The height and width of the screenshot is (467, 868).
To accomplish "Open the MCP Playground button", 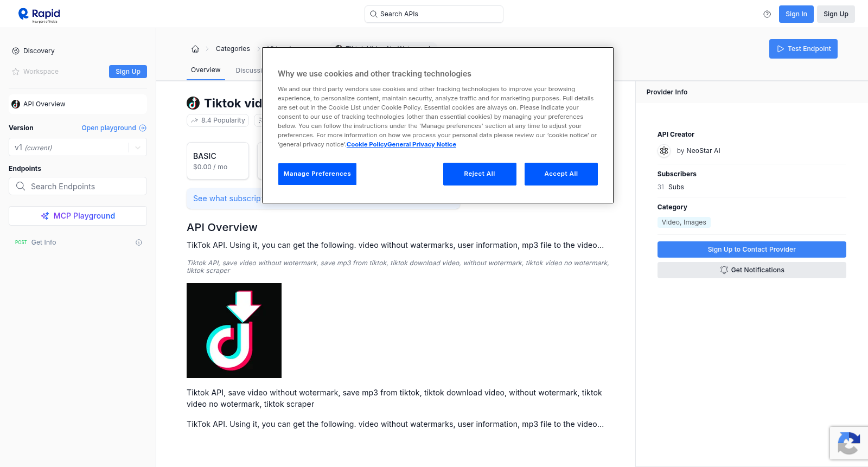I will (x=78, y=216).
